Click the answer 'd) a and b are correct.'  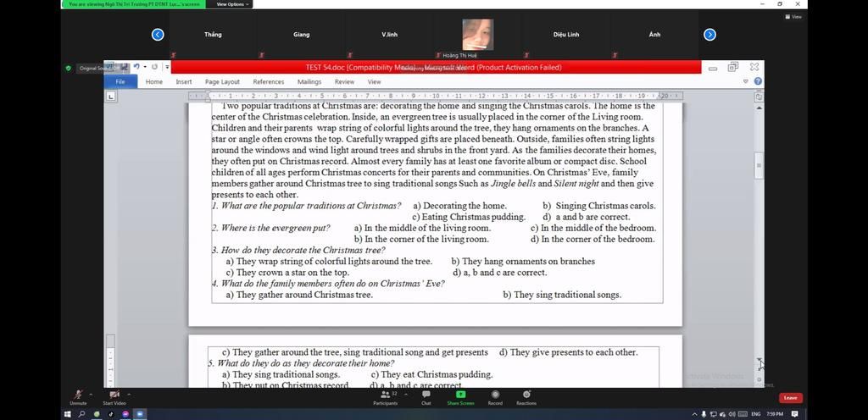tap(587, 217)
